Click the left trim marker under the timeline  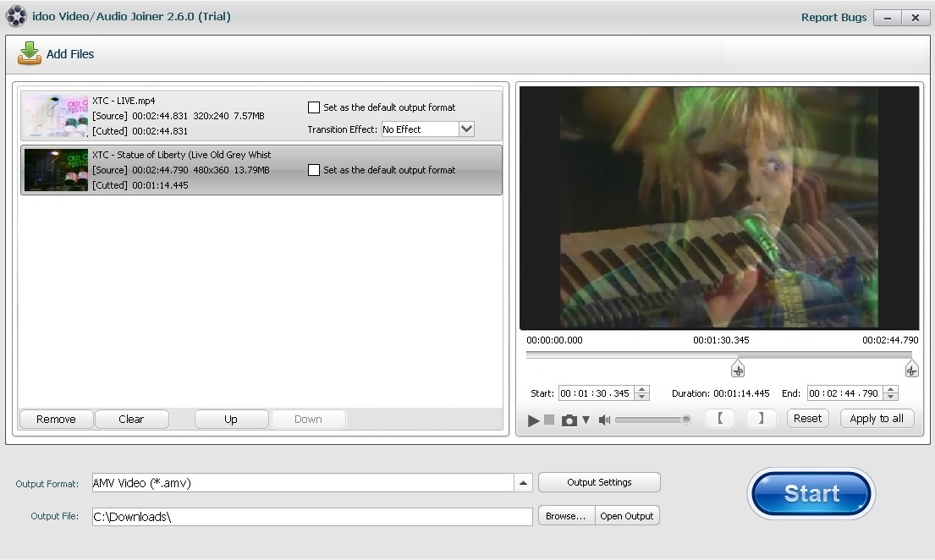pyautogui.click(x=737, y=368)
